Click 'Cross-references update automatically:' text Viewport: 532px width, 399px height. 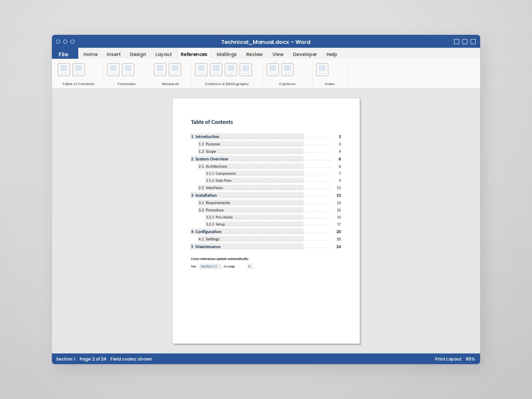[220, 259]
